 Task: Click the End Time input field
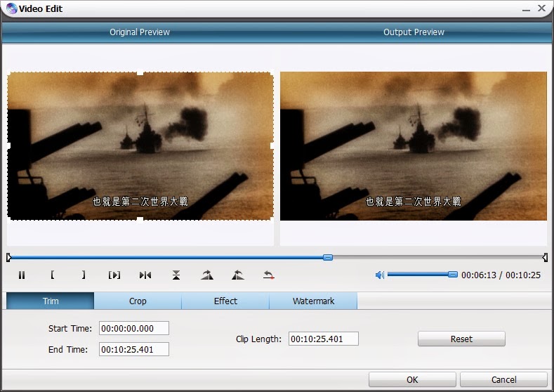click(x=134, y=350)
